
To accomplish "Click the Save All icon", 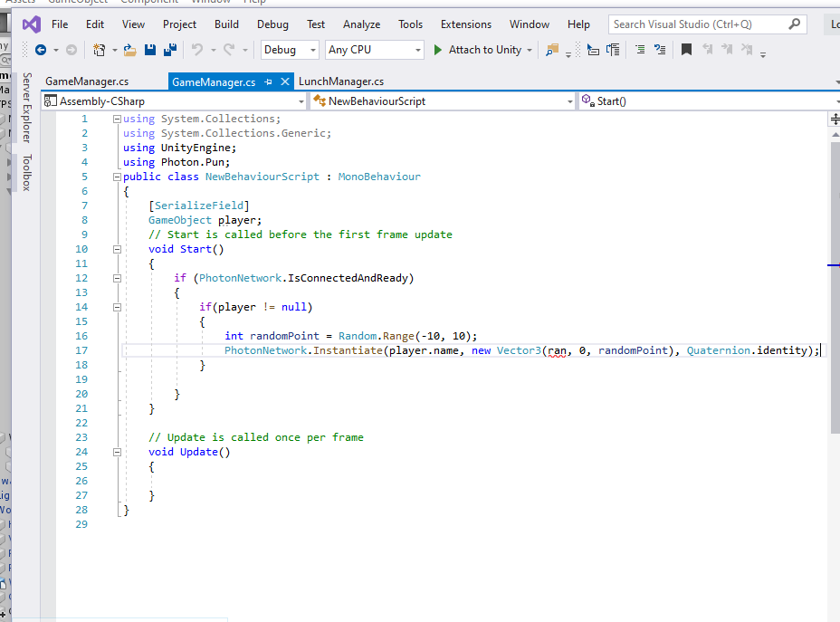I will [170, 50].
